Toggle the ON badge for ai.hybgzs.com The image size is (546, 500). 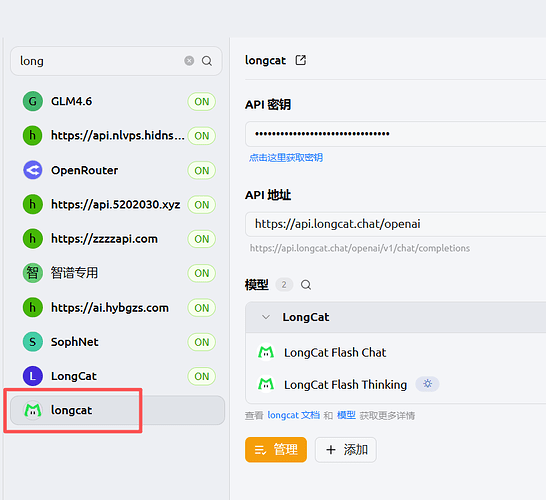(202, 308)
